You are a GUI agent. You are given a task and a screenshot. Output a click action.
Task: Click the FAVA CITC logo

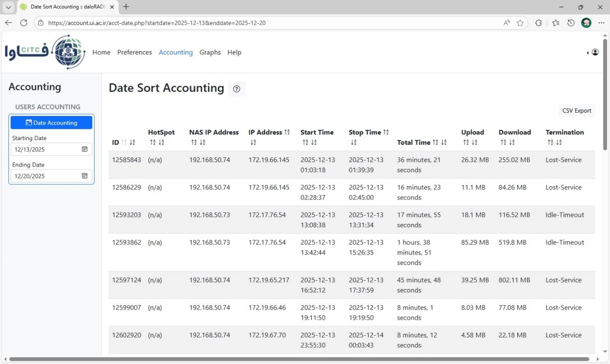45,52
